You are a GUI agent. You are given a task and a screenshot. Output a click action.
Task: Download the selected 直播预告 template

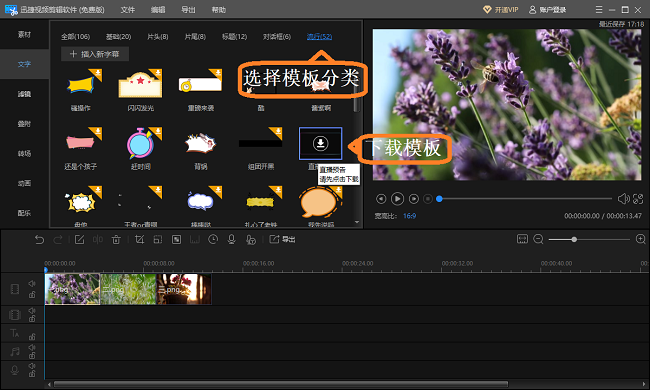coord(320,143)
